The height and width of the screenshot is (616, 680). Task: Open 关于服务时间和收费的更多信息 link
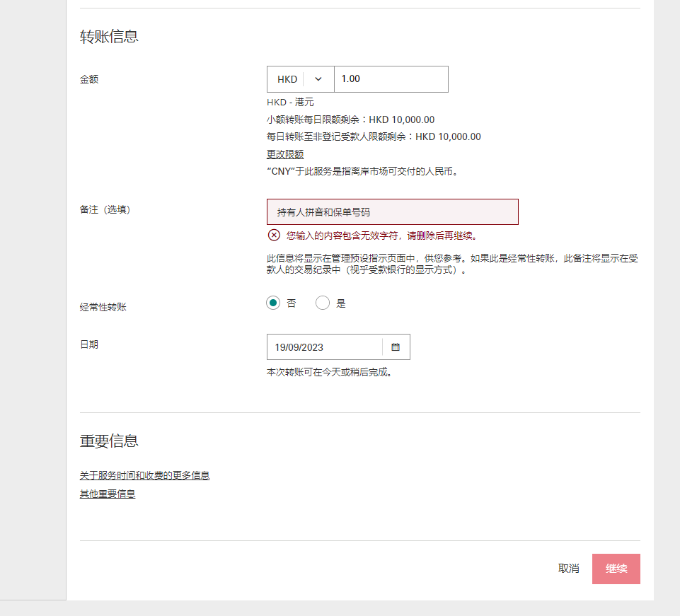(x=144, y=475)
